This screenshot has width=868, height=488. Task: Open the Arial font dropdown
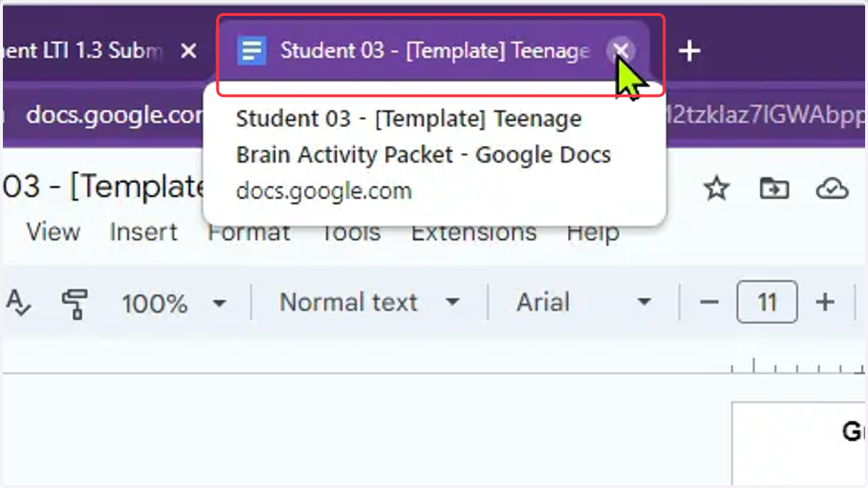584,302
